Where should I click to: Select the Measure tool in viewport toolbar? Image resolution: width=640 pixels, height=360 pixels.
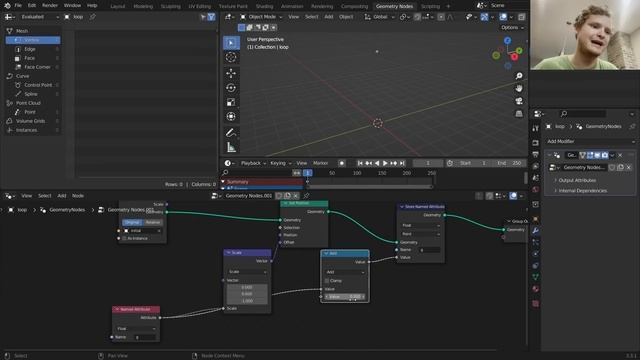pos(231,147)
